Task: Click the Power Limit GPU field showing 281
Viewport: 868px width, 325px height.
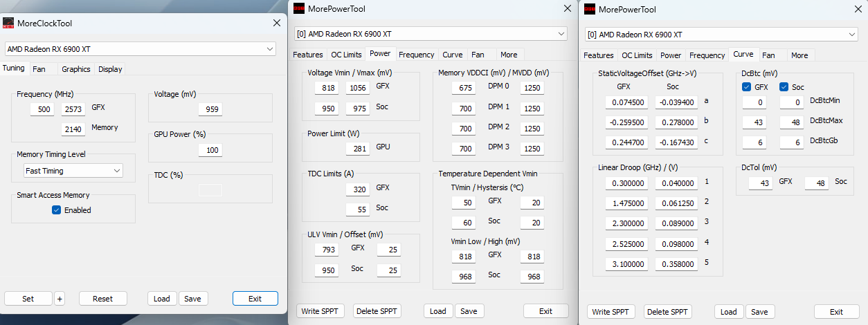Action: 358,149
